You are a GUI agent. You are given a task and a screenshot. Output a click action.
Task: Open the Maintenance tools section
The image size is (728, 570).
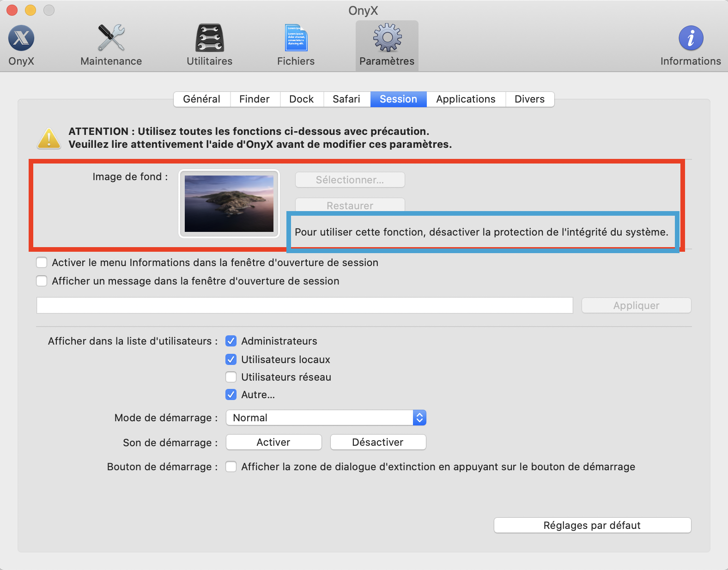click(x=111, y=45)
